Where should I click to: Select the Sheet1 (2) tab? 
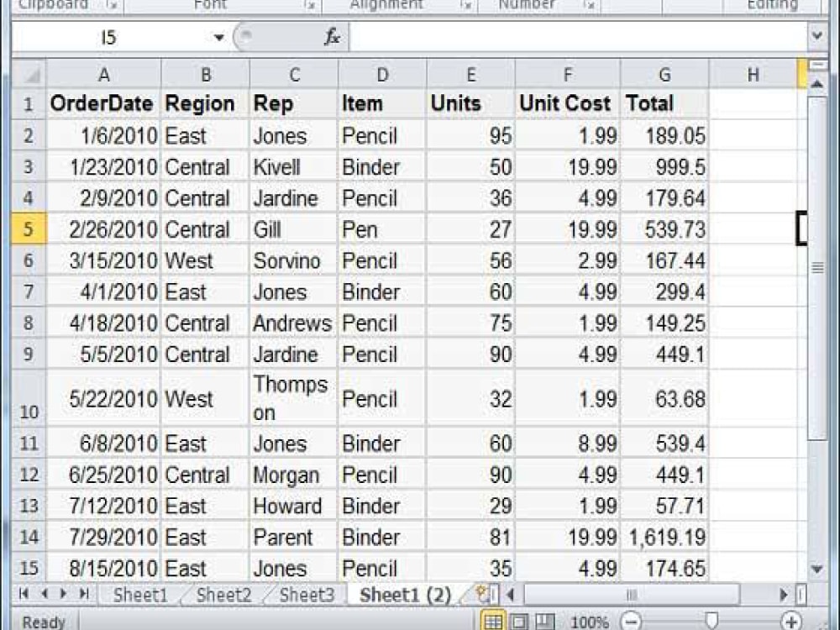pos(406,595)
